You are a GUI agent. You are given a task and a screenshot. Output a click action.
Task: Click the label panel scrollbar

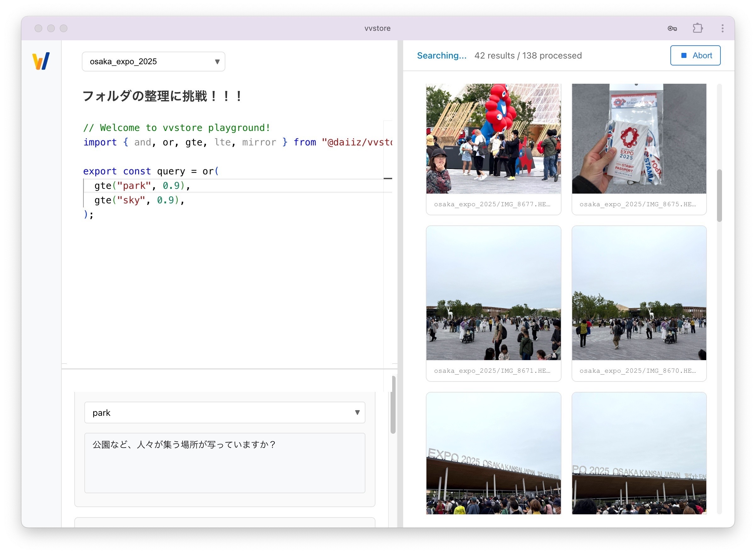pyautogui.click(x=393, y=405)
